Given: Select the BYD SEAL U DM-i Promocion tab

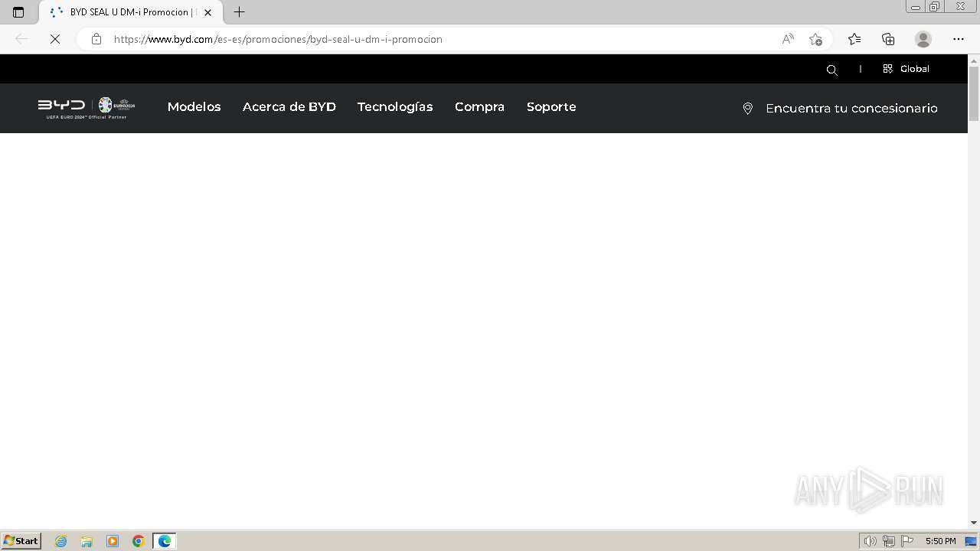Looking at the screenshot, I should coord(130,12).
